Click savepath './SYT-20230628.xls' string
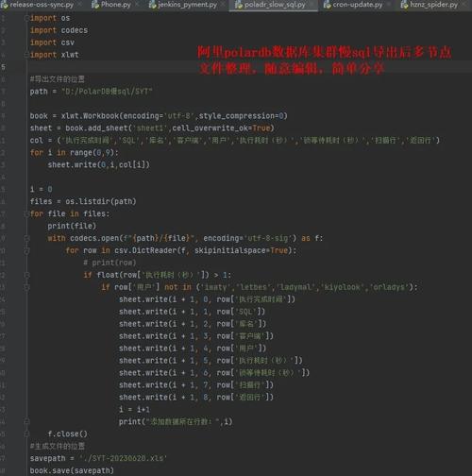Viewport: 472px width, 476px height. tap(123, 458)
